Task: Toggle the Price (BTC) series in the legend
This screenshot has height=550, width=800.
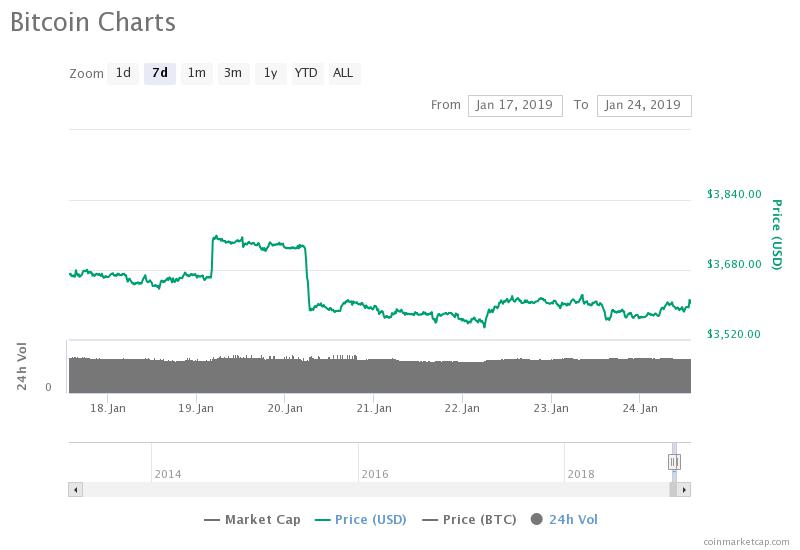Action: pyautogui.click(x=469, y=519)
